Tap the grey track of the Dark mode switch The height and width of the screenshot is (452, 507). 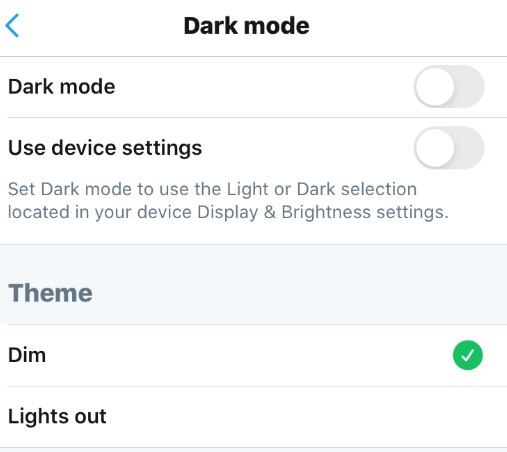[469, 86]
